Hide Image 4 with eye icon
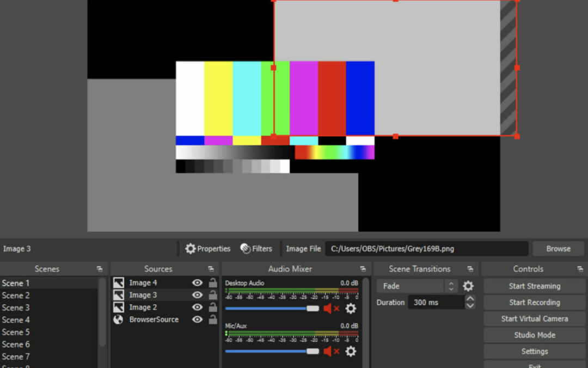Viewport: 588px width, 368px height. [x=197, y=282]
